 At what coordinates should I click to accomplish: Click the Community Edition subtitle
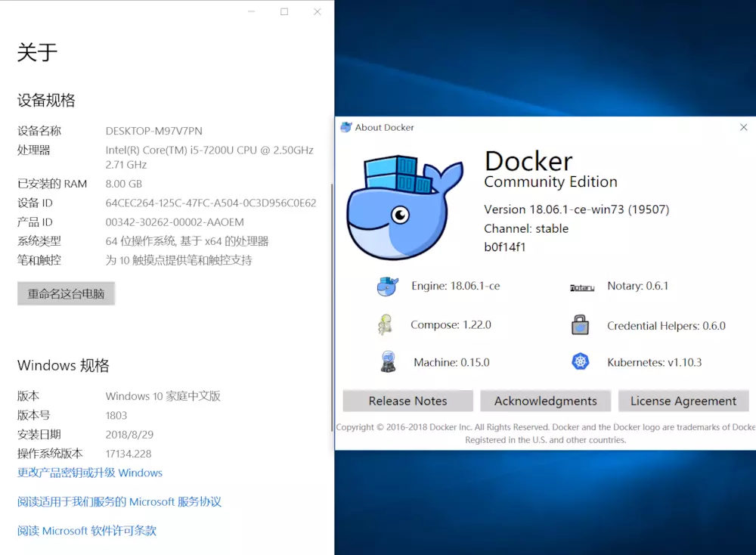pyautogui.click(x=550, y=181)
